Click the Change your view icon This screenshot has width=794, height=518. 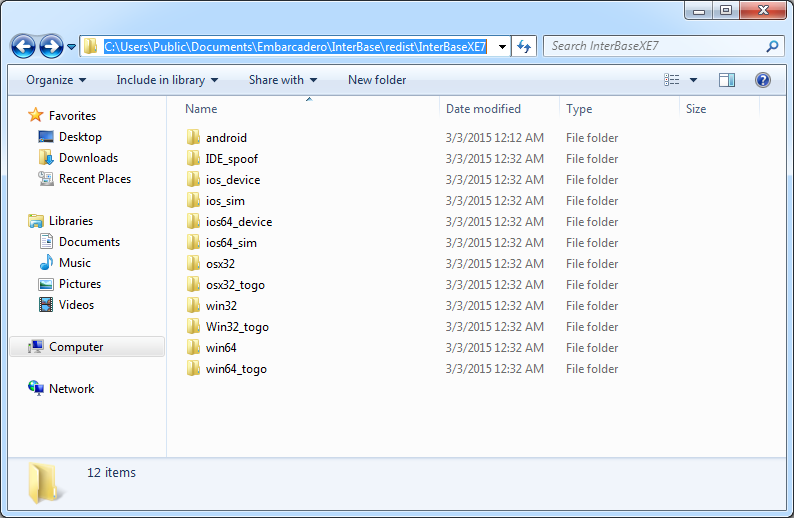[x=672, y=80]
